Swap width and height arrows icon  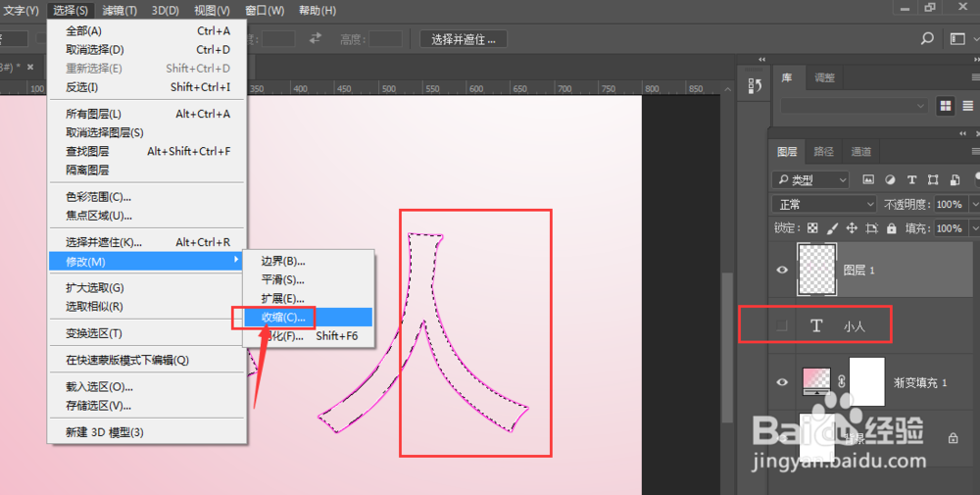pyautogui.click(x=316, y=39)
